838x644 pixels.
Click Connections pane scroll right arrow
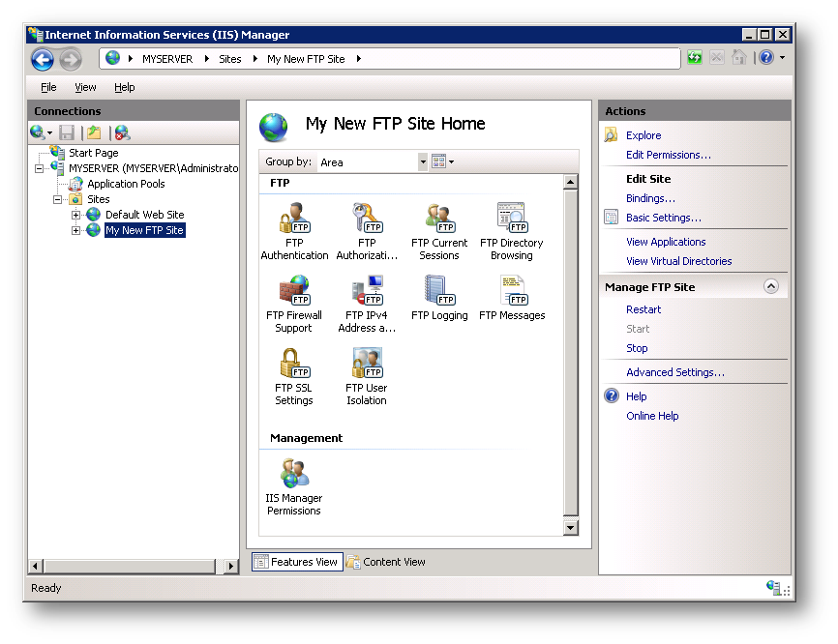231,566
